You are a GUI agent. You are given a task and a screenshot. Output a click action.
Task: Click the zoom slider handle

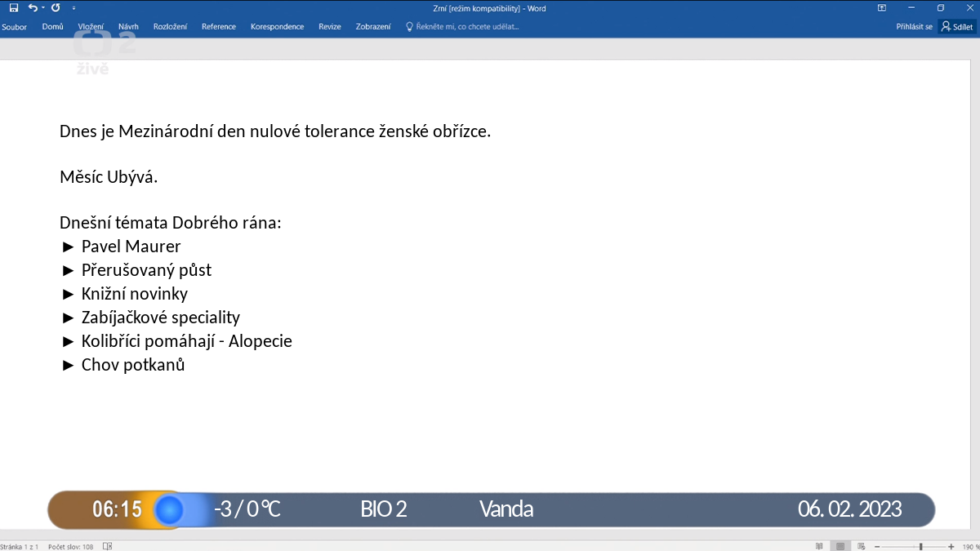point(921,546)
